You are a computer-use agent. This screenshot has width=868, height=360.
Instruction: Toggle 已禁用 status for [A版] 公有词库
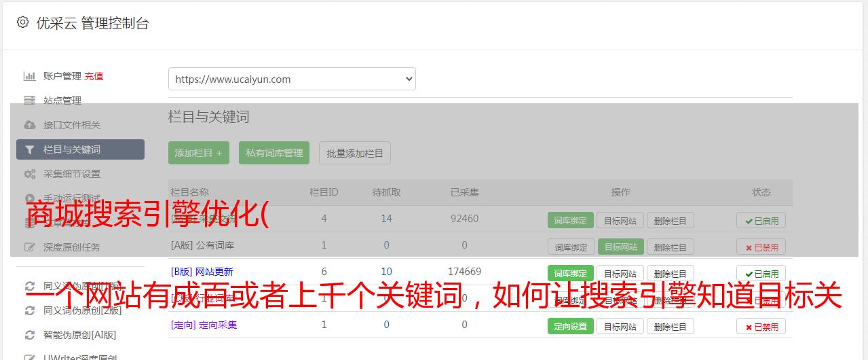761,247
